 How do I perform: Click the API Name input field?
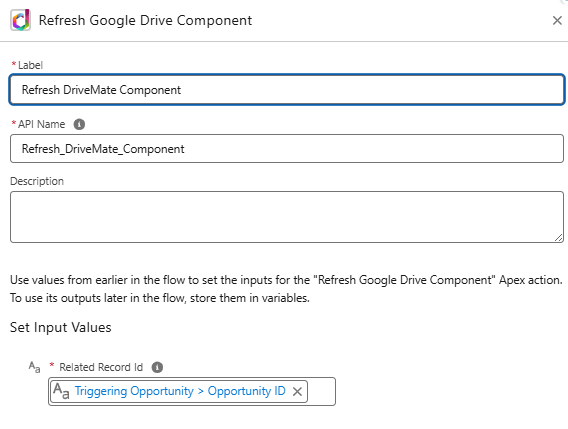click(287, 149)
